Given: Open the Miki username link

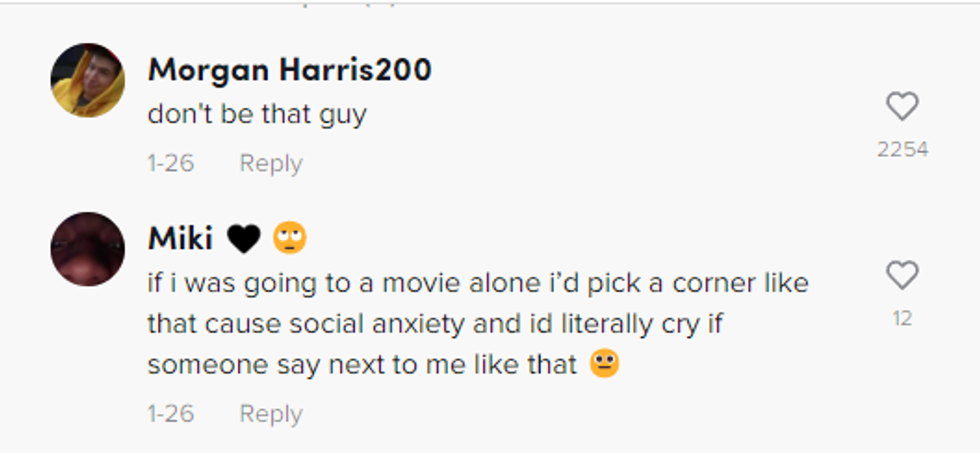Looking at the screenshot, I should pyautogui.click(x=180, y=238).
